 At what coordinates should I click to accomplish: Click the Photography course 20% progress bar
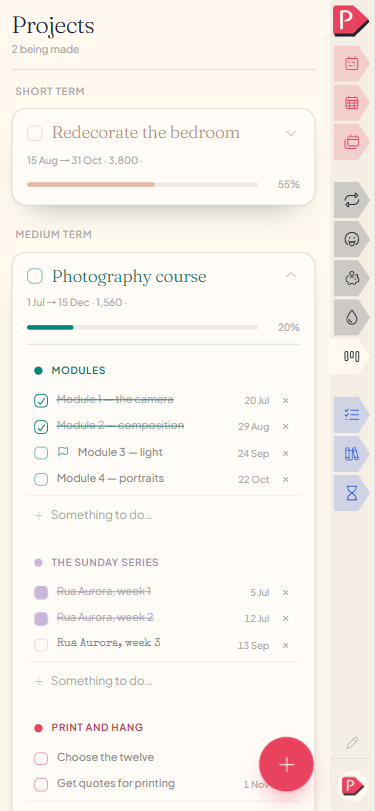tap(142, 327)
